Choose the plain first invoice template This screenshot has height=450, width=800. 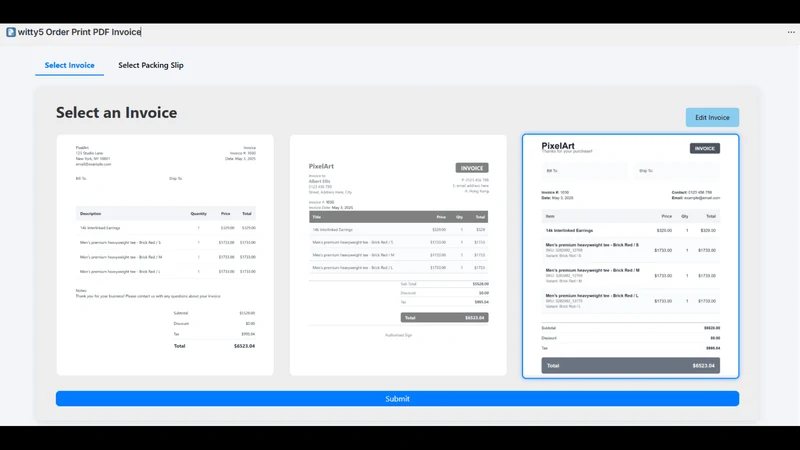tap(165, 255)
